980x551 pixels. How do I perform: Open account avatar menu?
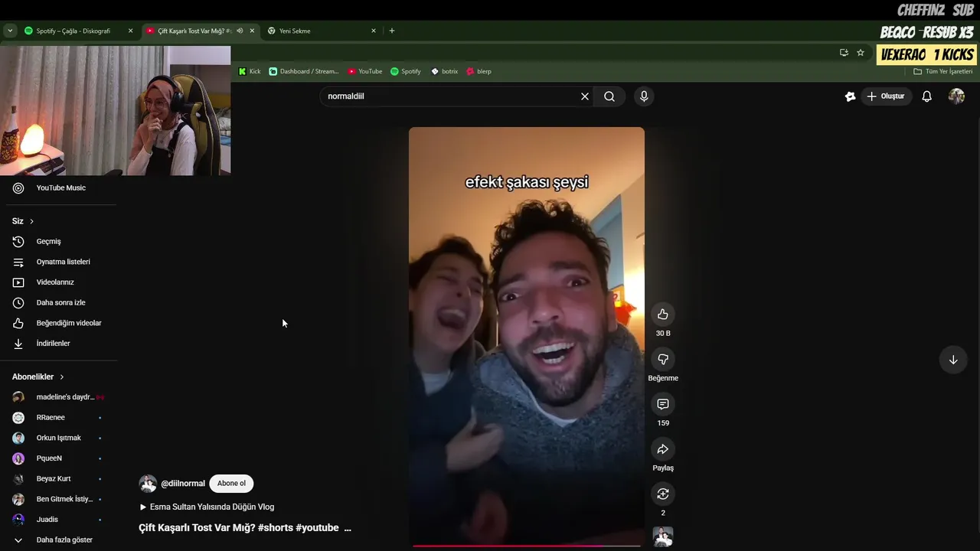click(x=956, y=96)
